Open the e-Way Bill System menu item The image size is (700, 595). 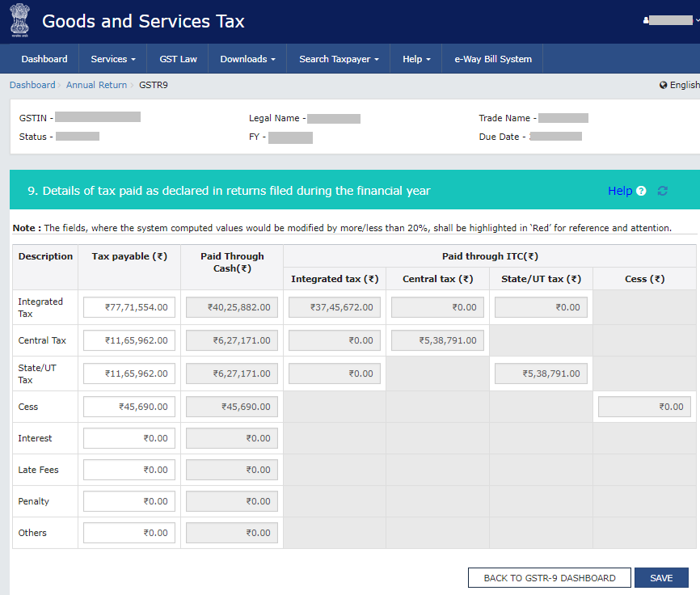pos(492,59)
